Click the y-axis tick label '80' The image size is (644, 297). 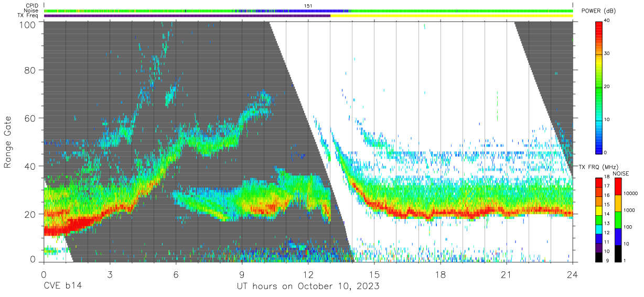(x=30, y=70)
